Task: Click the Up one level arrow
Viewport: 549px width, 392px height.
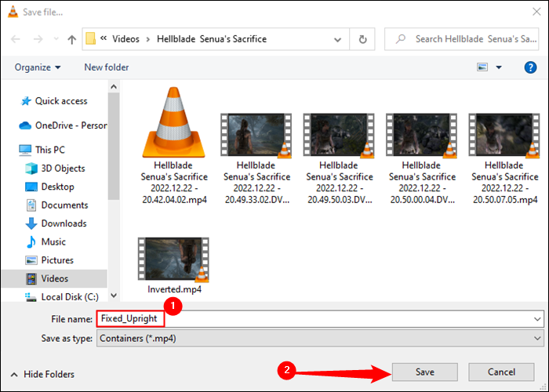Action: [x=71, y=38]
